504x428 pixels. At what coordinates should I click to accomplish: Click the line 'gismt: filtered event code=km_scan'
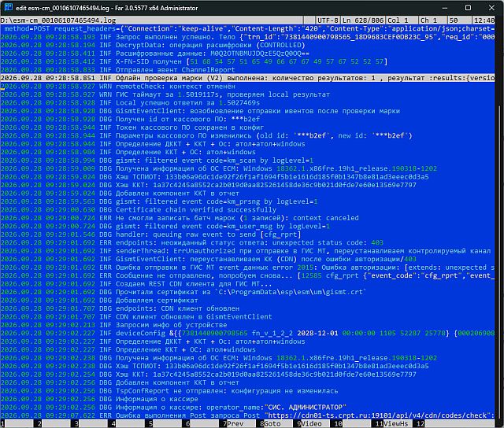click(157, 160)
